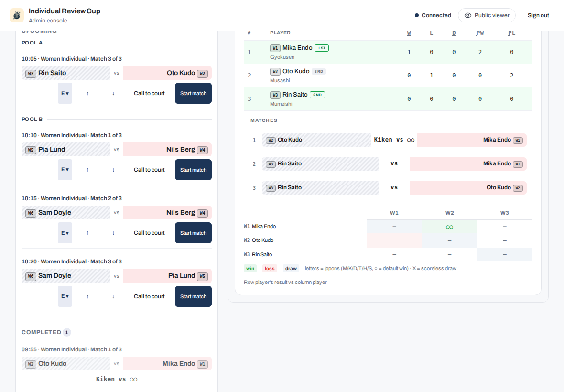The height and width of the screenshot is (392, 564).
Task: Click the W1 Mika Endo row label in results grid
Action: tap(260, 226)
